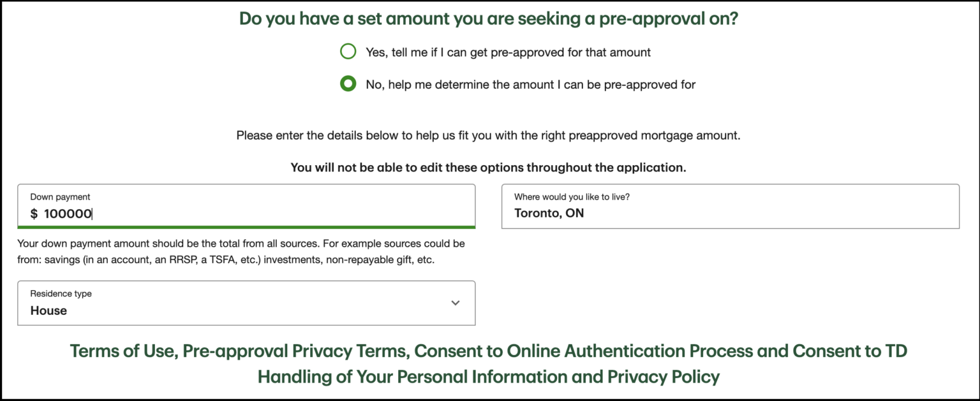The width and height of the screenshot is (980, 401).
Task: Click the "No, help me determine the amount" label
Action: (x=530, y=84)
